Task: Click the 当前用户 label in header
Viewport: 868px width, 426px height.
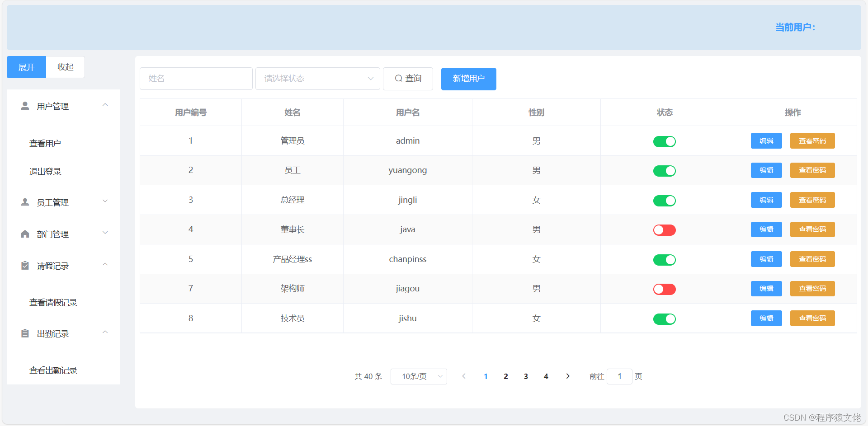Action: click(795, 28)
